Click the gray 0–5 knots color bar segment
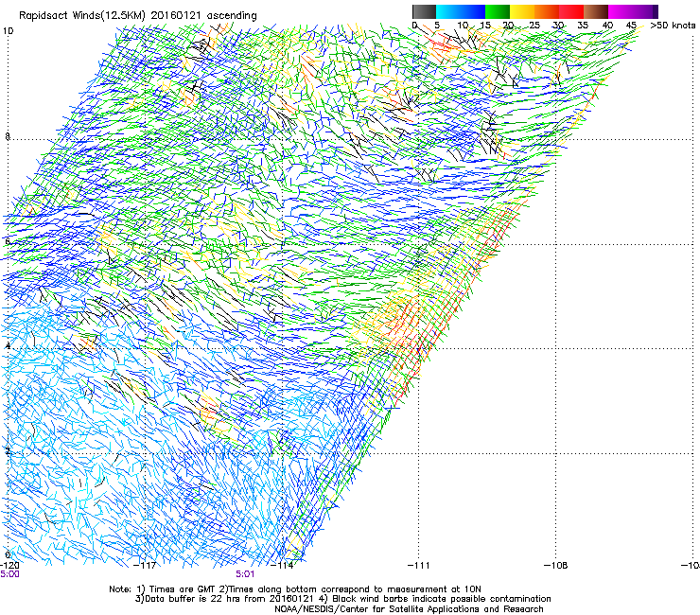This screenshot has width=700, height=615. (424, 11)
